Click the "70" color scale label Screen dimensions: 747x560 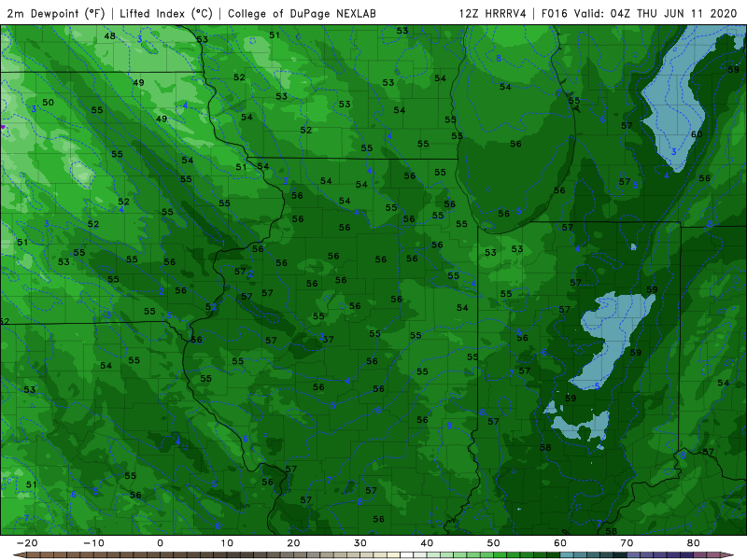pyautogui.click(x=627, y=543)
